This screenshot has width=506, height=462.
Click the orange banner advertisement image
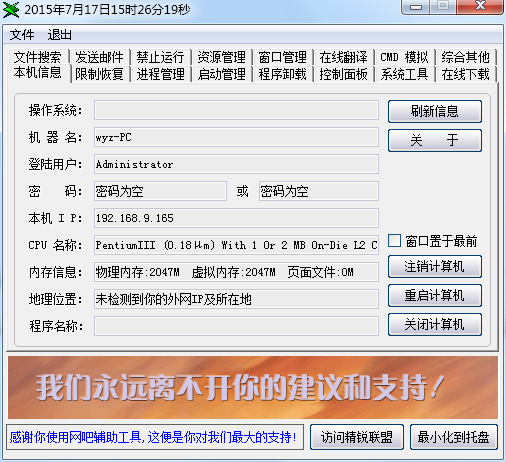coord(253,387)
